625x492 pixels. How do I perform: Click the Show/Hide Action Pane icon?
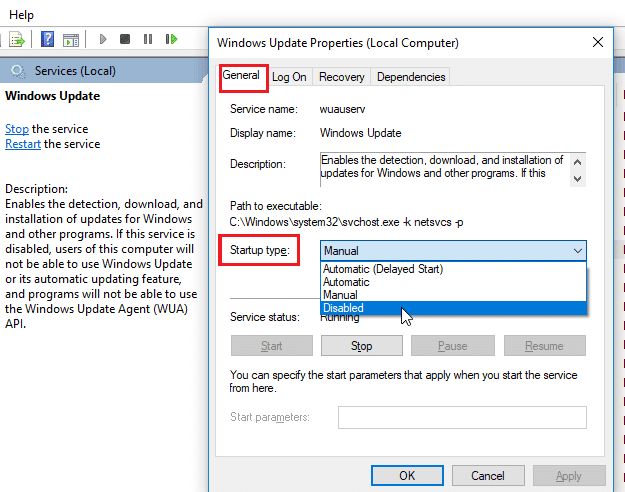(71, 40)
